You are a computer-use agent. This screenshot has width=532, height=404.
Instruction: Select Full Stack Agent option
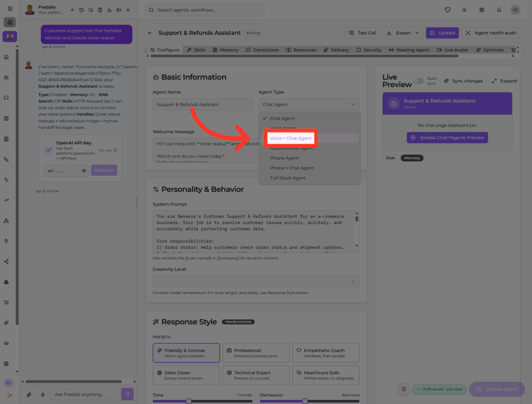(288, 178)
